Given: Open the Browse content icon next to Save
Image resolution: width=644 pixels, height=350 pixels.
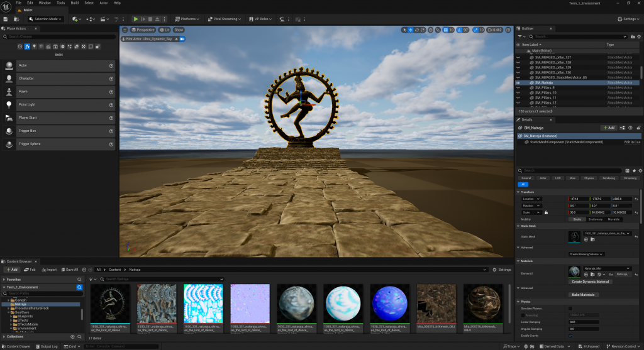Looking at the screenshot, I should click(x=16, y=19).
